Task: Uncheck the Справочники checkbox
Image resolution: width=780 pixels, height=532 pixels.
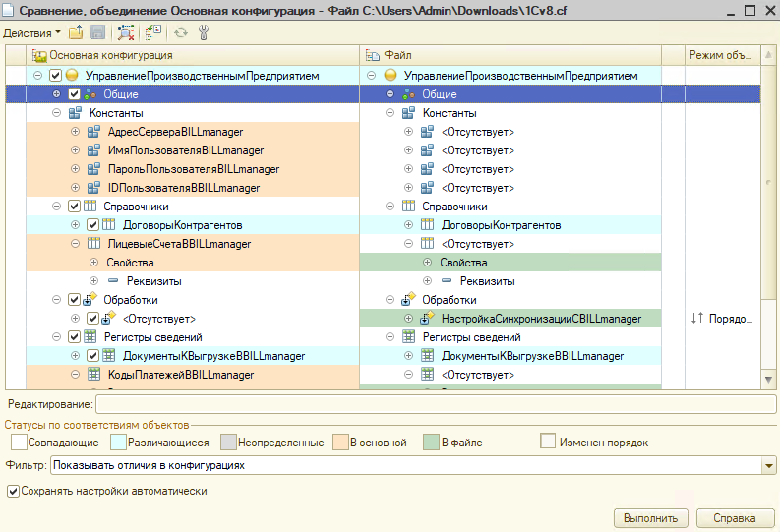Action: 75,207
